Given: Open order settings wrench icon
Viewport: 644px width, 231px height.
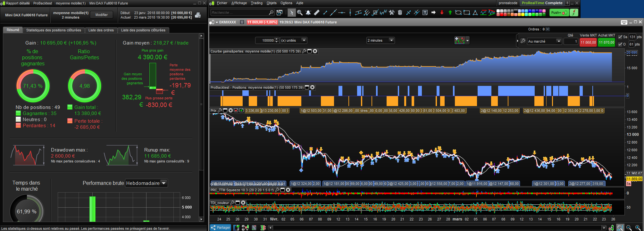Looking at the screenshot, I should coord(523,41).
